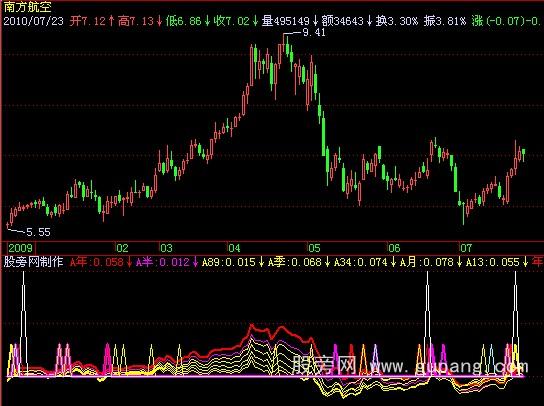Click the indicator name 股旁网制作
This screenshot has height=406, width=544.
click(33, 262)
